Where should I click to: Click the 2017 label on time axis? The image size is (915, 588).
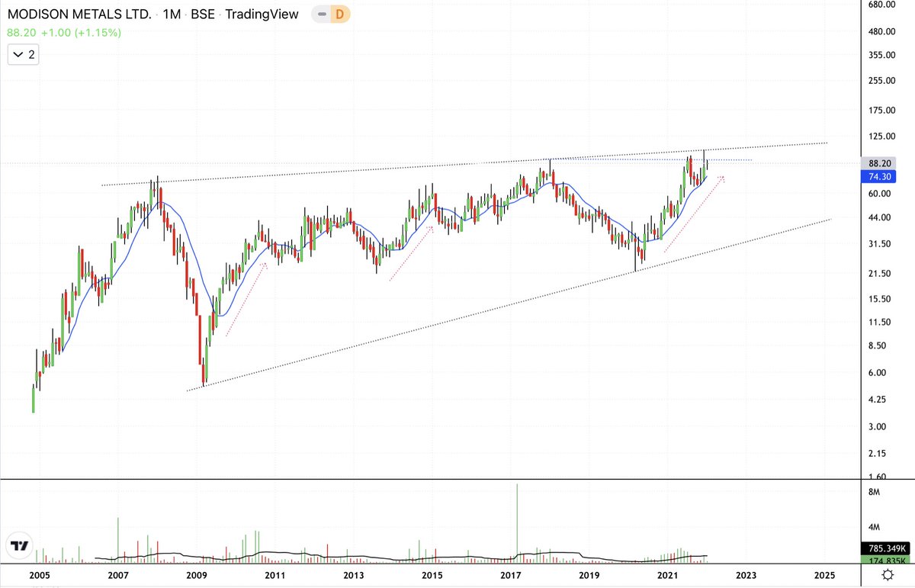(x=510, y=575)
